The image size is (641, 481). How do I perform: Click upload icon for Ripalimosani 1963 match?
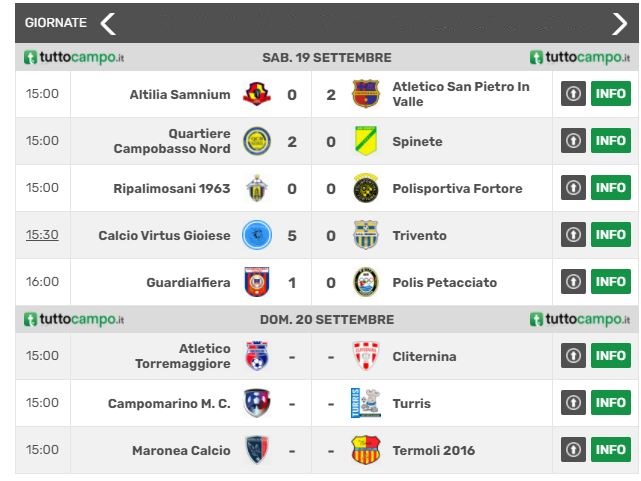point(573,188)
